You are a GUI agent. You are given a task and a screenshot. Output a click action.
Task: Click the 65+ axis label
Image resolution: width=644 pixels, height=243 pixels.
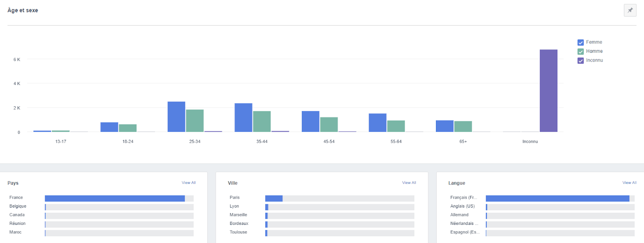(x=463, y=141)
